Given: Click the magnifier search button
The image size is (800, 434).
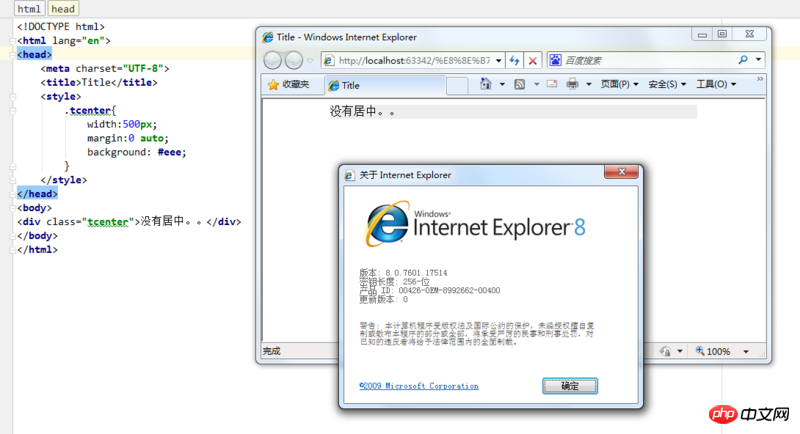Looking at the screenshot, I should pyautogui.click(x=743, y=60).
